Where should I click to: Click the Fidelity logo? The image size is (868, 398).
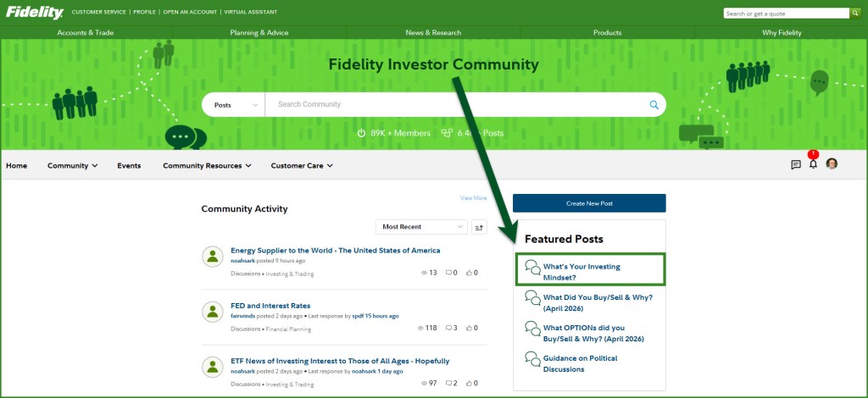34,13
